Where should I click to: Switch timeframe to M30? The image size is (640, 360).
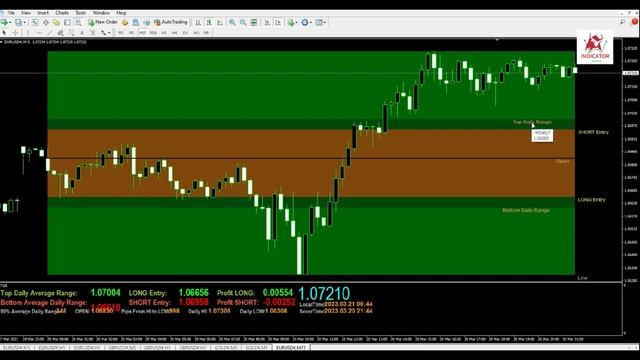pyautogui.click(x=153, y=33)
